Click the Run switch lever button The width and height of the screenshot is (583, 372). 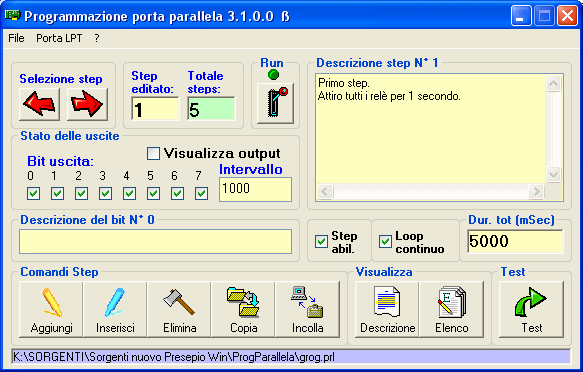275,103
